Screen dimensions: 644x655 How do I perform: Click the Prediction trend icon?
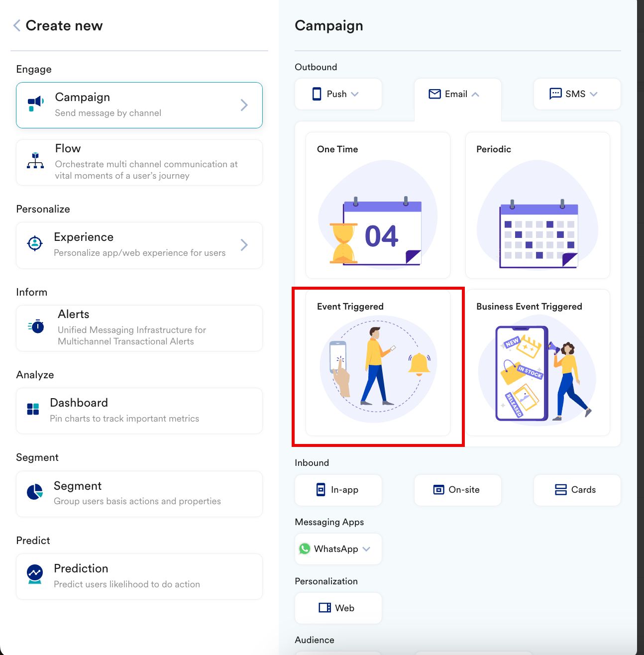(x=35, y=574)
